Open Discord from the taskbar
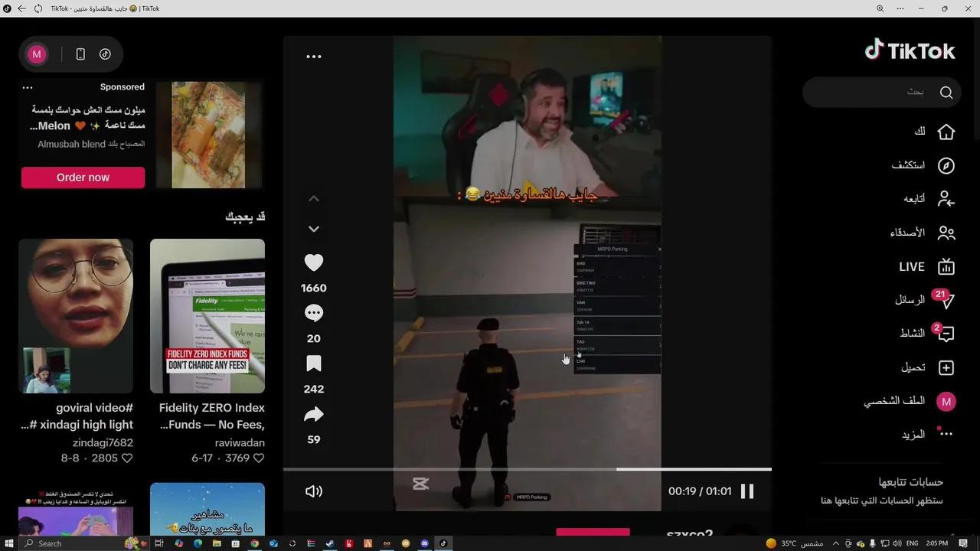980x551 pixels. point(425,543)
